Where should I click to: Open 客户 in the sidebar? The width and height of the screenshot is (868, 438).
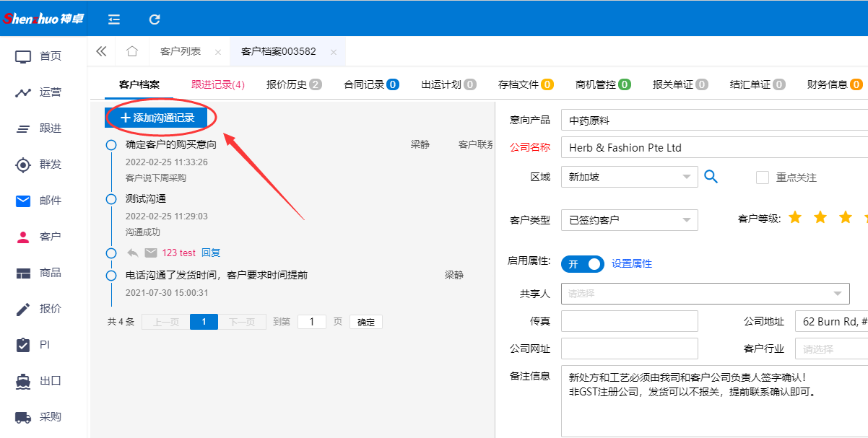(43, 237)
